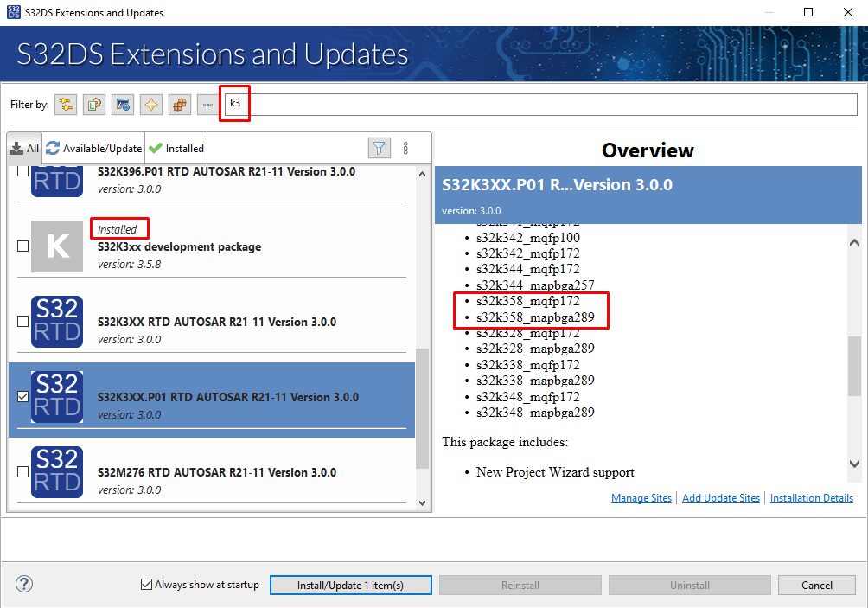
Task: Open the Add Update Sites link
Action: tap(721, 498)
